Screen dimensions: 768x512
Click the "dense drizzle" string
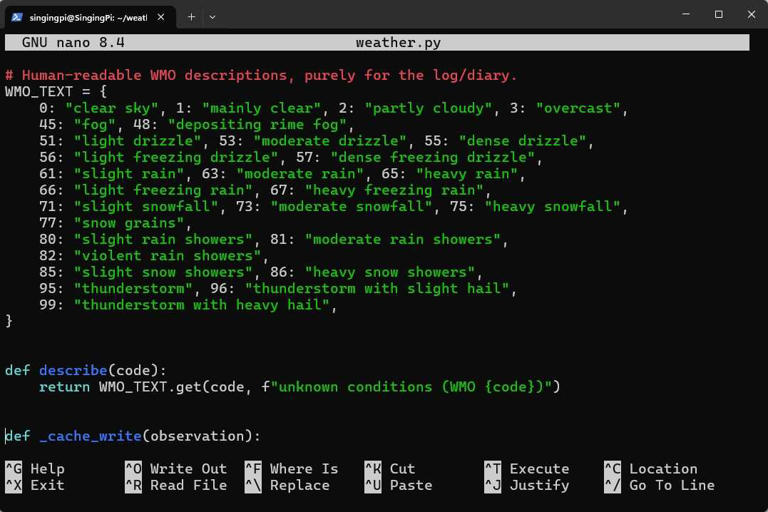[x=522, y=141]
